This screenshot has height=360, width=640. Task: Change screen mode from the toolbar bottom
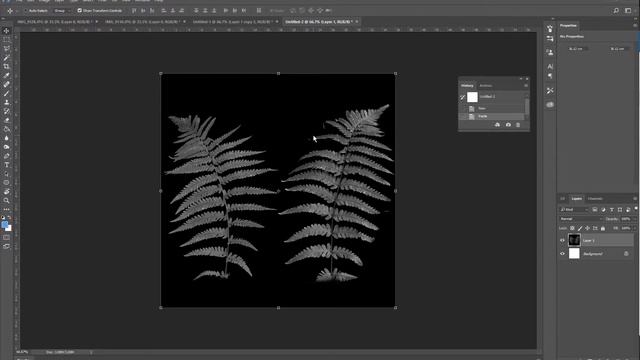point(7,246)
